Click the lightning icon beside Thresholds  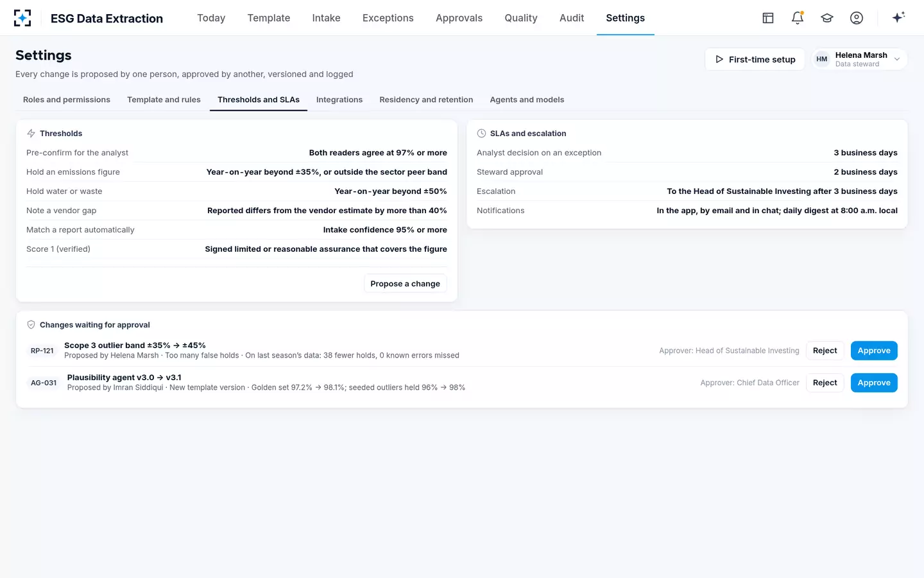click(x=31, y=134)
